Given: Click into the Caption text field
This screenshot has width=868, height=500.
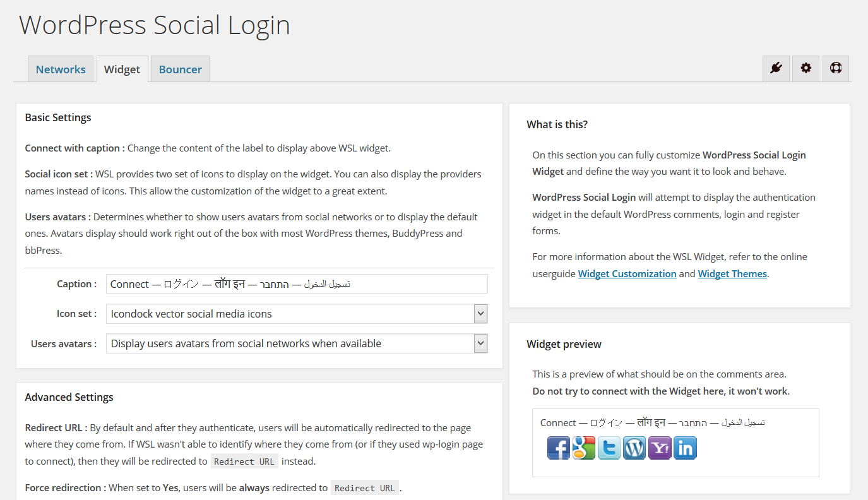Looking at the screenshot, I should tap(297, 284).
